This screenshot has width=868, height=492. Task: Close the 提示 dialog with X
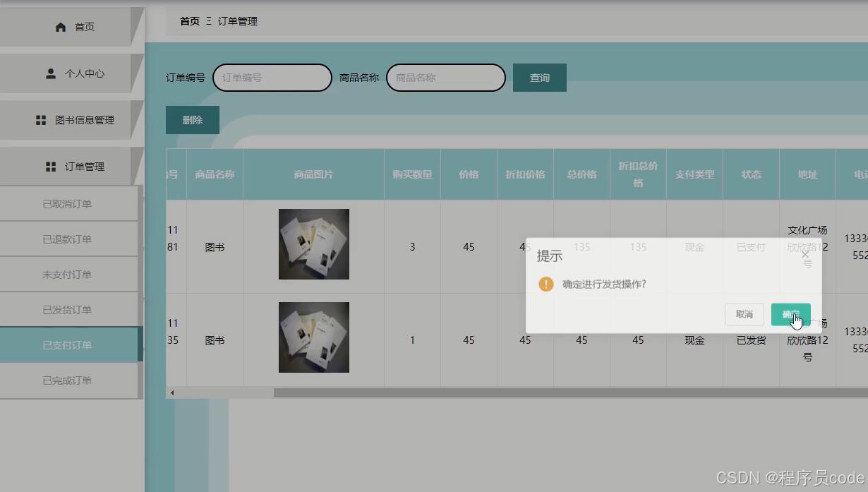(x=805, y=255)
